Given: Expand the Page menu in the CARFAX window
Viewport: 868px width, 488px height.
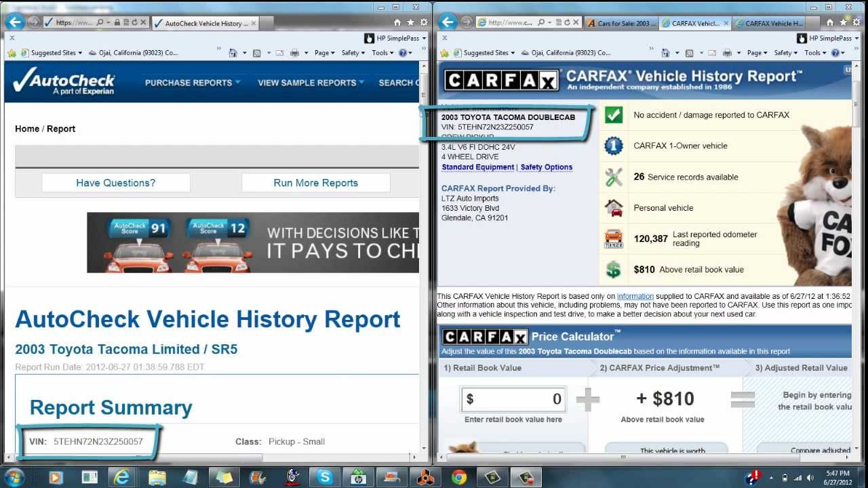Looking at the screenshot, I should pos(757,53).
